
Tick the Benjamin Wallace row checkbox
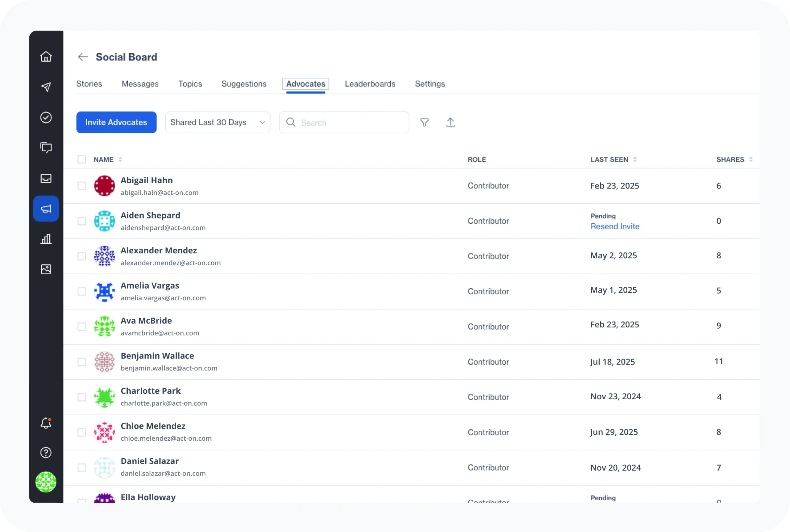pos(82,362)
